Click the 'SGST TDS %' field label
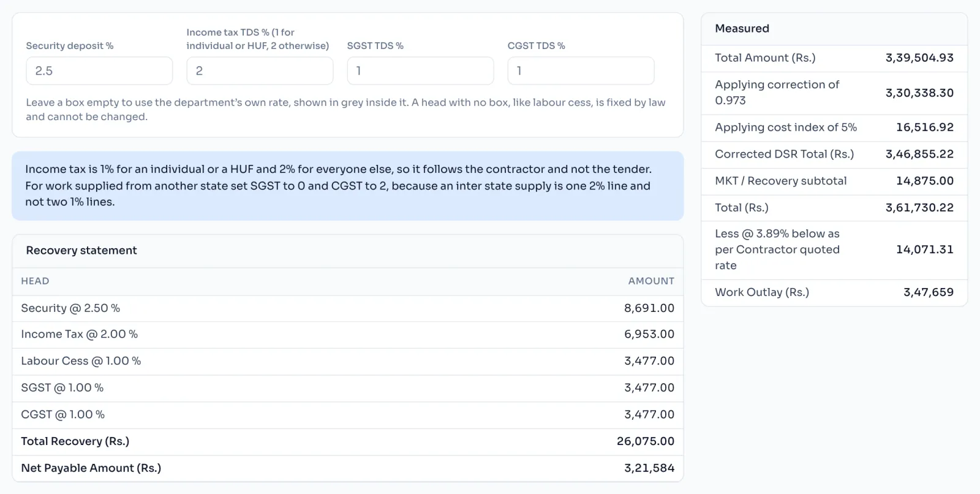Viewport: 980px width, 494px height. point(375,46)
